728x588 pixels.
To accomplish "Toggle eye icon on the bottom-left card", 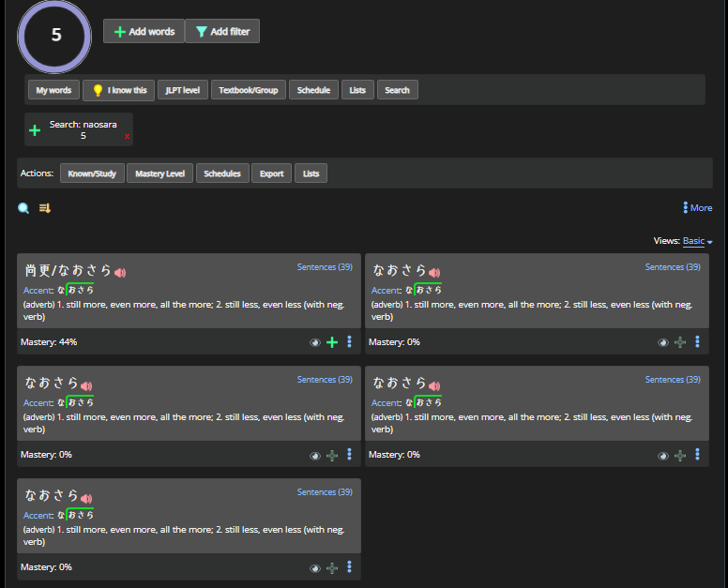I will point(315,567).
